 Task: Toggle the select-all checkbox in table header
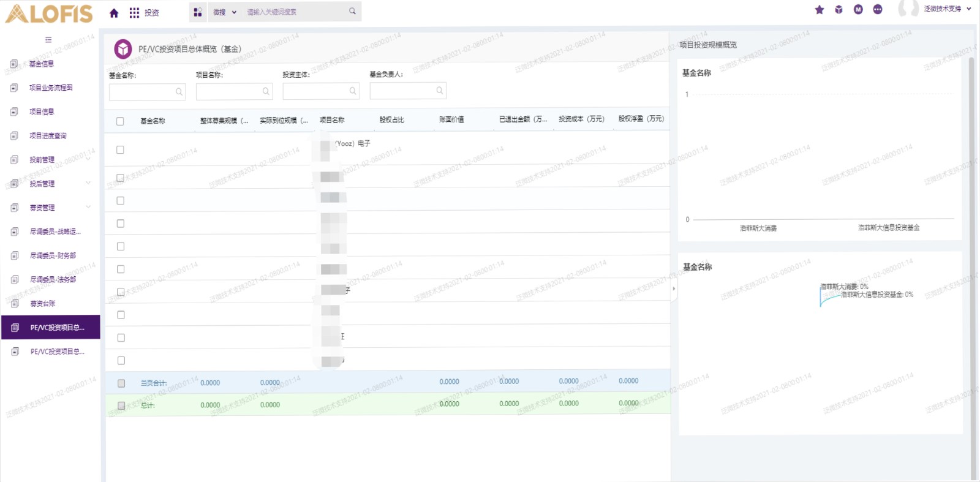[x=120, y=121]
